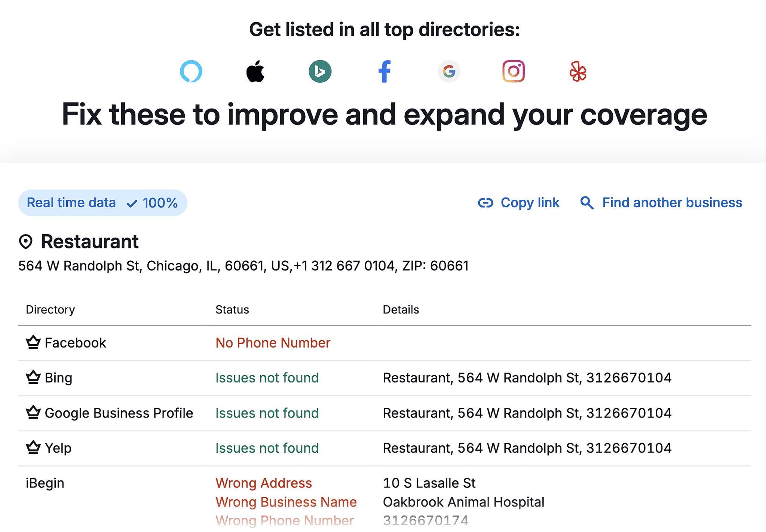The height and width of the screenshot is (532, 766).
Task: Click the chain icon beside Copy link
Action: (485, 203)
